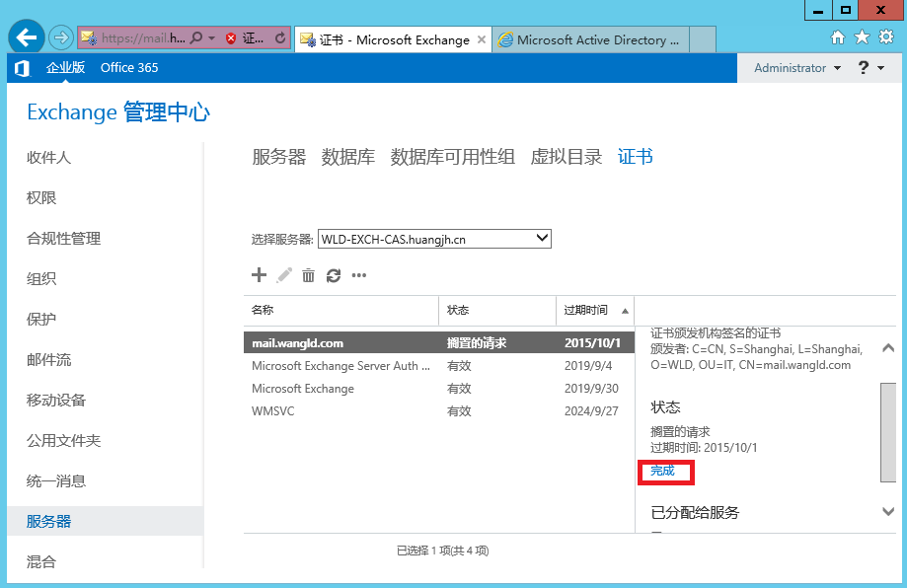This screenshot has height=588, width=907.
Task: Open 邮件流 in the left navigation
Action: (x=48, y=360)
